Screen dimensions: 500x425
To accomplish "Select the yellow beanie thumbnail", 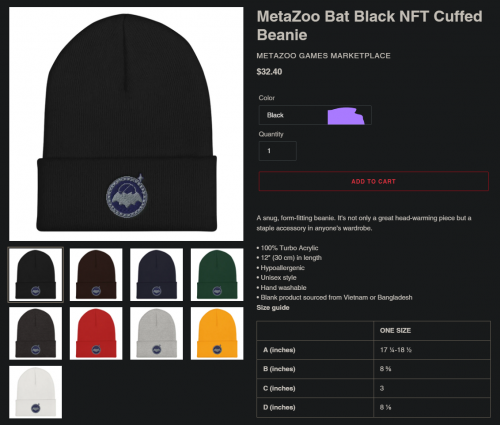I will click(217, 333).
